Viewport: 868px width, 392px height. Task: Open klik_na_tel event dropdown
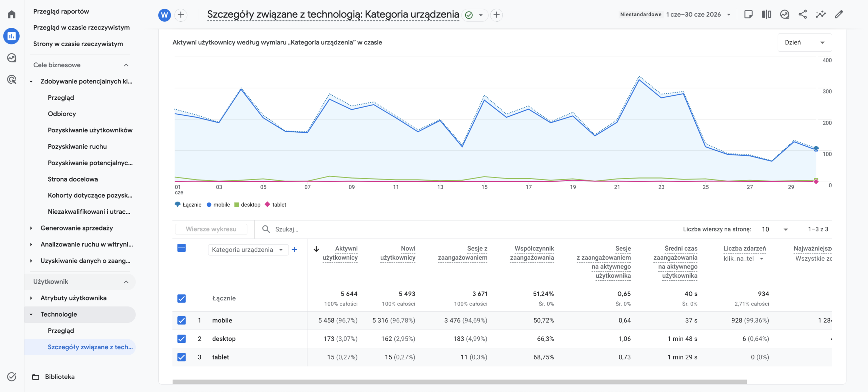point(744,259)
